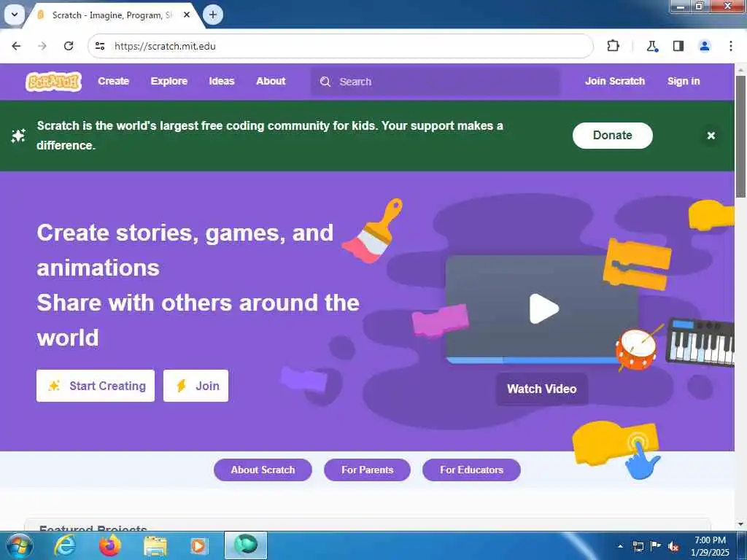Click Sign in

click(684, 82)
